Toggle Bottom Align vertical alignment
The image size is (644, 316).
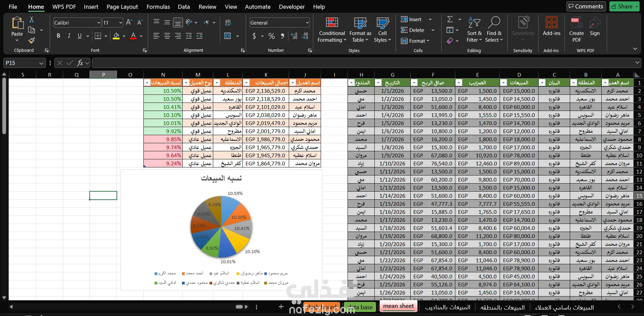pos(178,23)
